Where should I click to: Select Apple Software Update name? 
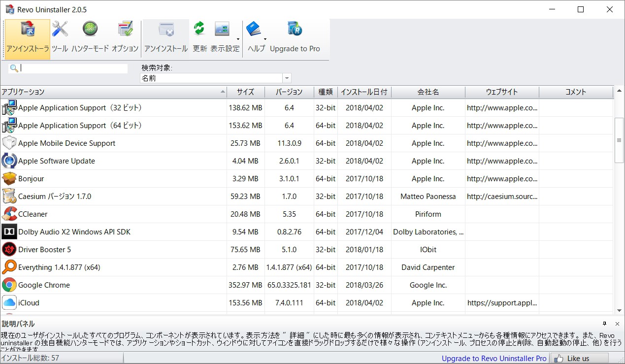57,161
